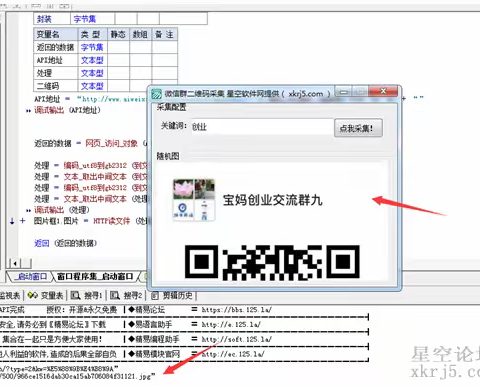480x386 pixels.
Task: Select the group name text 宝妈创业交流群九
Action: [x=272, y=200]
